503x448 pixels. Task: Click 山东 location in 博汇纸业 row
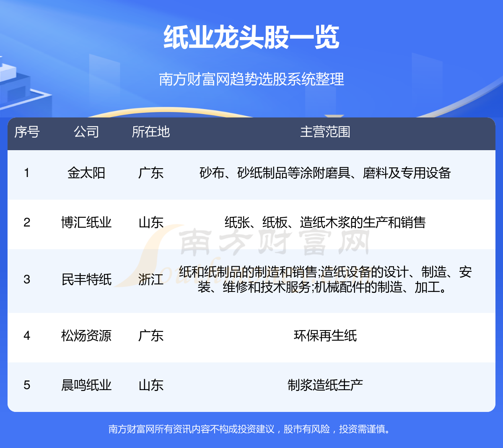pos(151,222)
